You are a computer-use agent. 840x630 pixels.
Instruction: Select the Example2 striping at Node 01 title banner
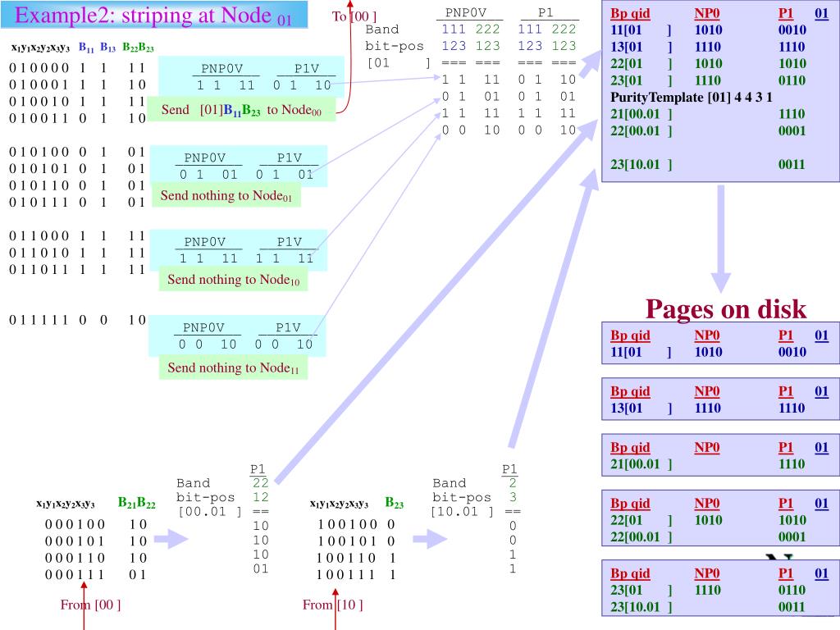pyautogui.click(x=154, y=15)
